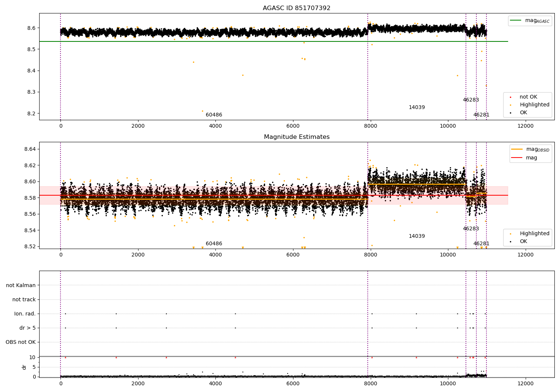Click the "8.52" y-tick in middle plot

(30, 247)
